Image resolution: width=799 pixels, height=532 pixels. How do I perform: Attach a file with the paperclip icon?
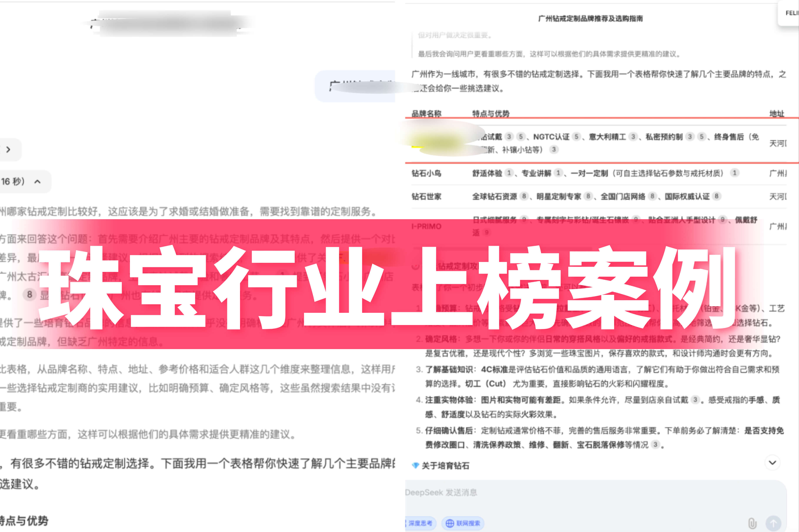click(752, 523)
